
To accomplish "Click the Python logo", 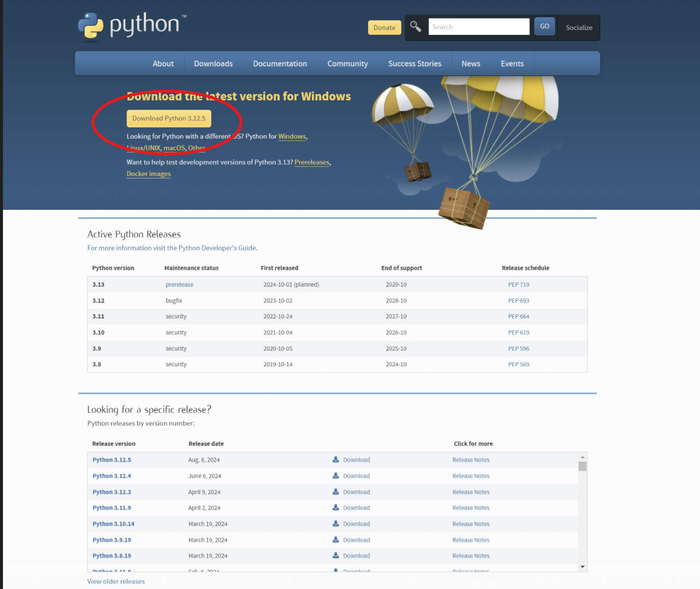I will click(132, 26).
